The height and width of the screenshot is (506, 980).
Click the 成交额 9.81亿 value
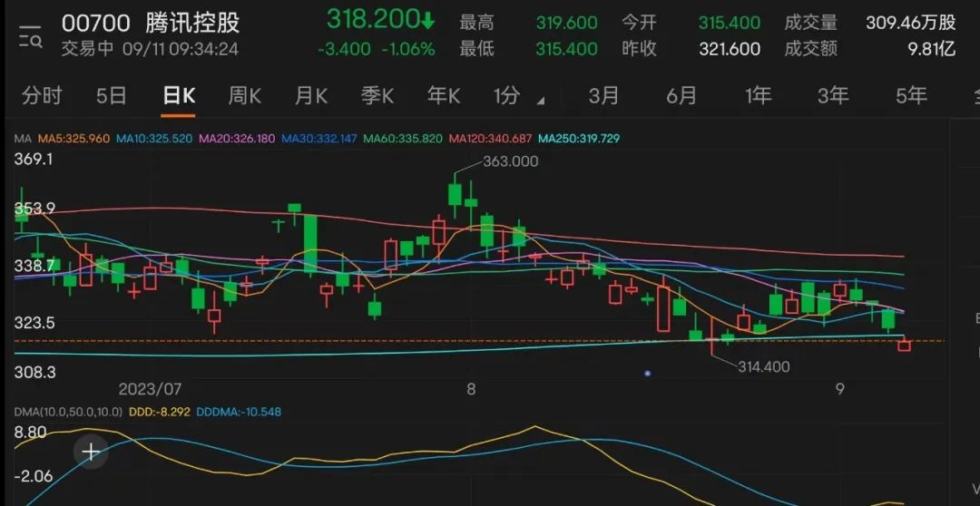931,49
